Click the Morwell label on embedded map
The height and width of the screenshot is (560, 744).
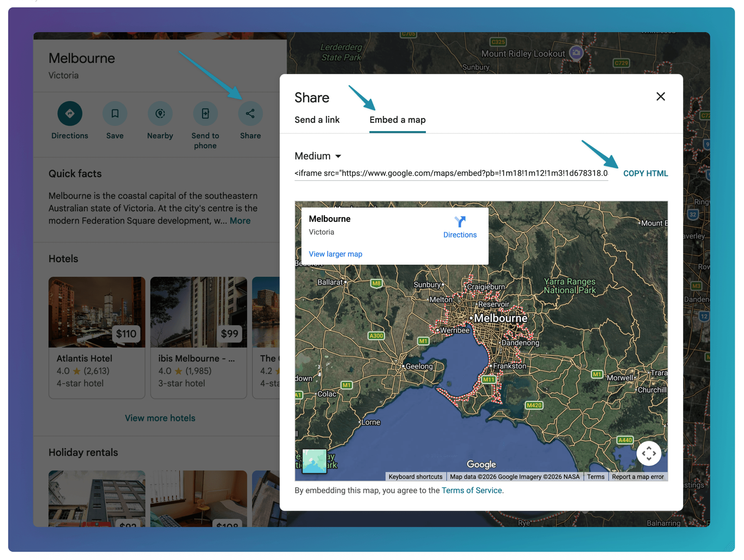620,378
